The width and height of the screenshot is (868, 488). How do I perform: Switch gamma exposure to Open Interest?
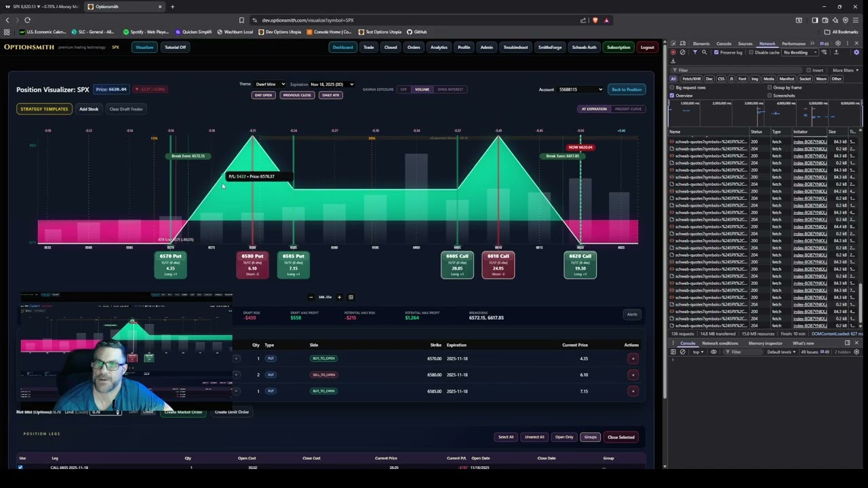click(x=450, y=89)
